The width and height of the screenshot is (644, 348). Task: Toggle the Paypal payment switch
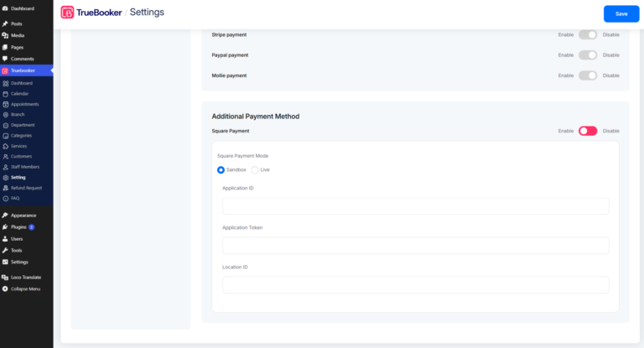(588, 55)
